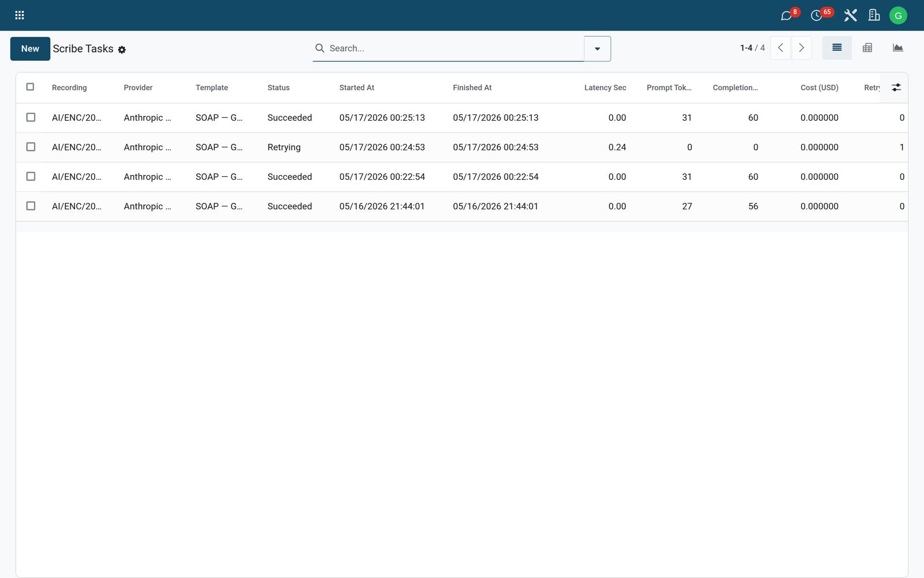Expand the search filter options dropdown

597,49
